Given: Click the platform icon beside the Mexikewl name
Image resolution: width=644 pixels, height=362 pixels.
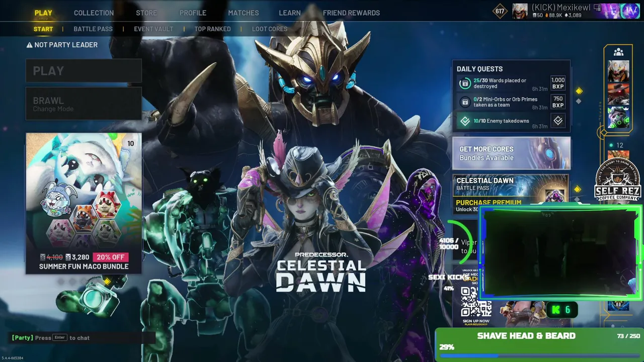Looking at the screenshot, I should point(597,8).
